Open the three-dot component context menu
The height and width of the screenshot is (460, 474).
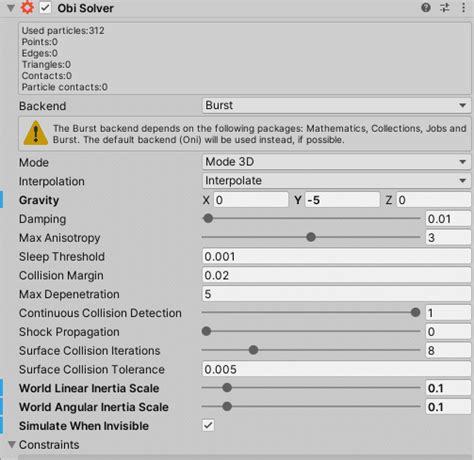[x=463, y=8]
